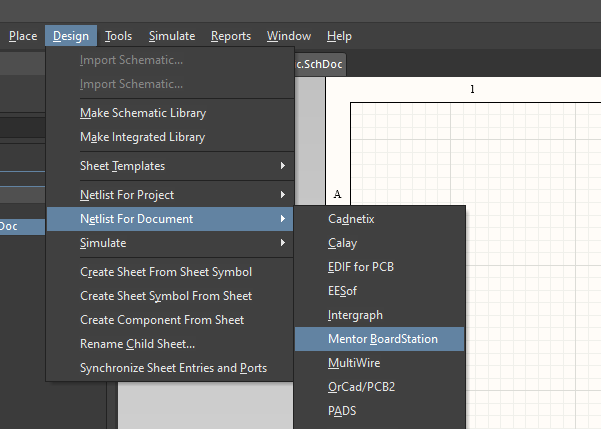Expand the Simulate submenu in Design menu
Screen dimensions: 601x429
coord(170,243)
